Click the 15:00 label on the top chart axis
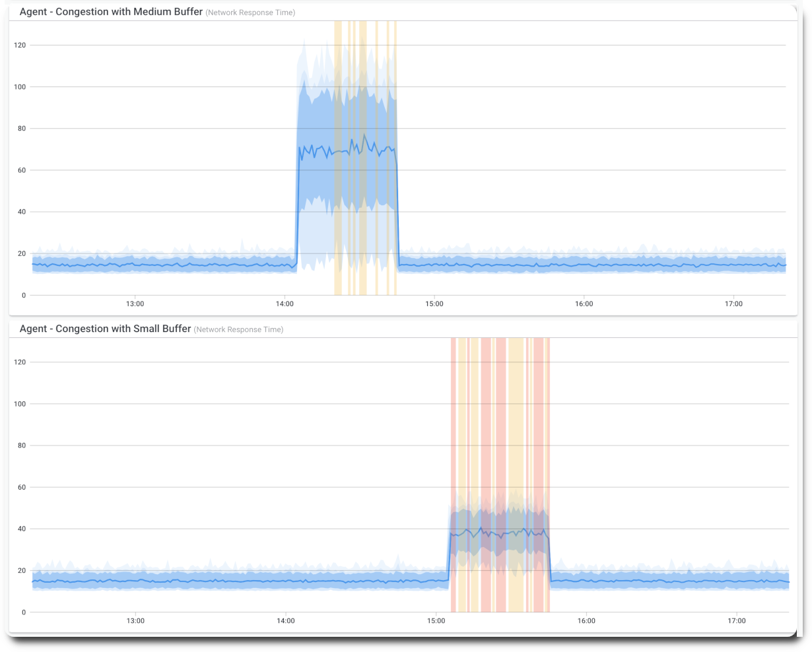This screenshot has width=812, height=652. pyautogui.click(x=434, y=304)
